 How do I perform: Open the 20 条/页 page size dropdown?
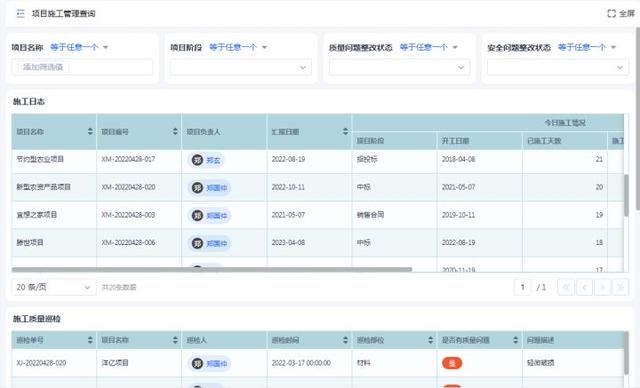(53, 287)
